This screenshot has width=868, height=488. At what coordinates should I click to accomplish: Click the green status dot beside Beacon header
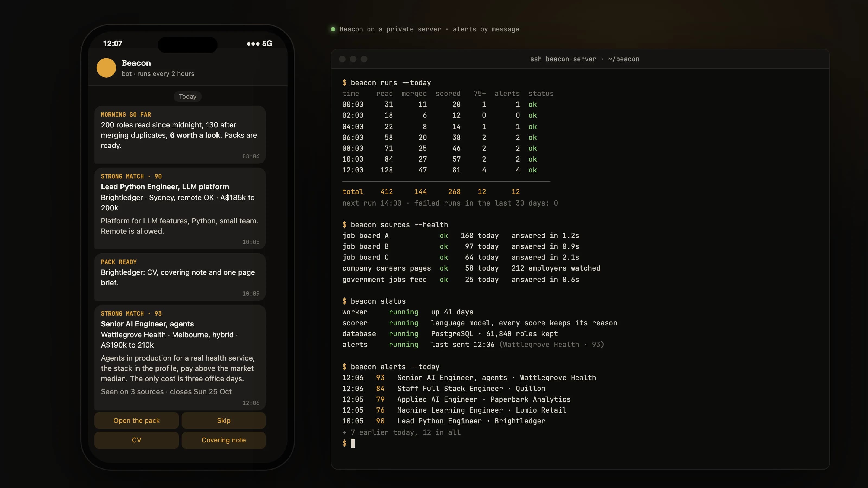333,29
